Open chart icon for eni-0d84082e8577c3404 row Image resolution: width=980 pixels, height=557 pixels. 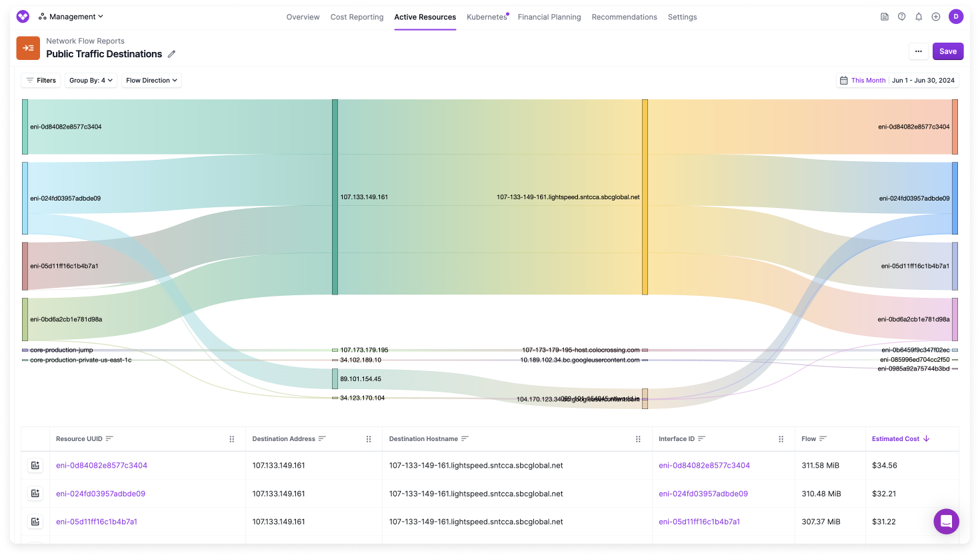pos(35,466)
